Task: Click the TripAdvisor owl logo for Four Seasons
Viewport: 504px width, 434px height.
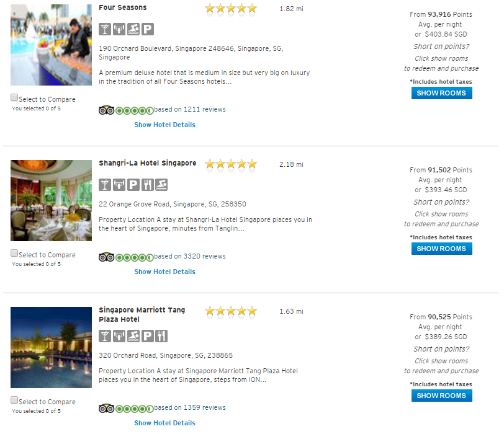Action: point(106,110)
